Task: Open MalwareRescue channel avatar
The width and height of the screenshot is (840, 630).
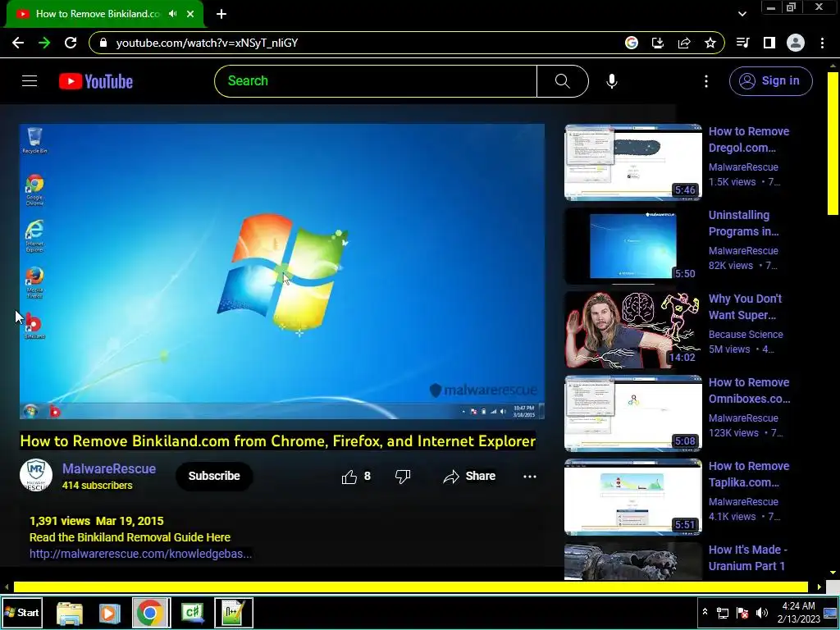Action: pyautogui.click(x=36, y=475)
